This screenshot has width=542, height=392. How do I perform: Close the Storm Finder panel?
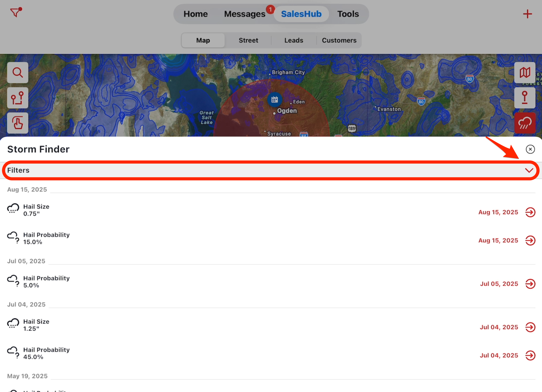point(530,149)
